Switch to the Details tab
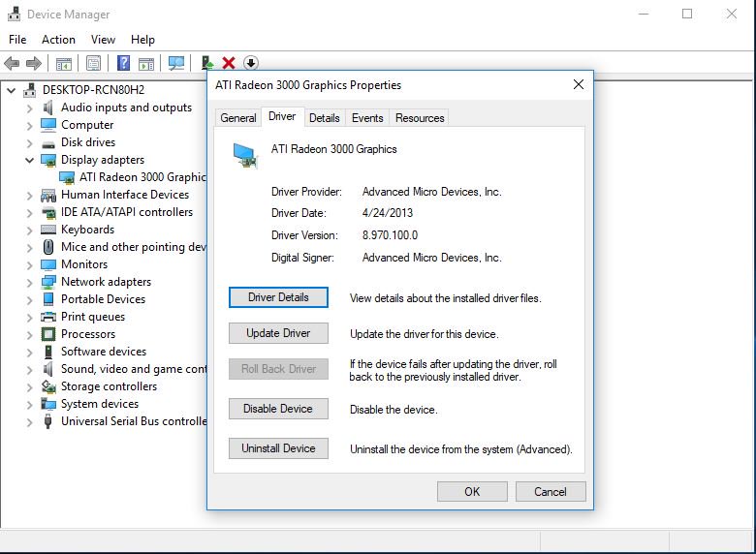 tap(324, 118)
